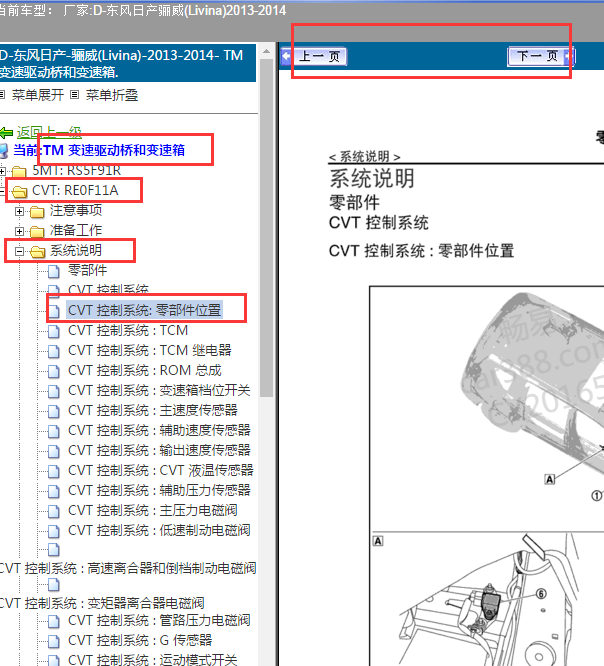The height and width of the screenshot is (666, 604).
Task: Open CVT 控制系统 : 管路压力电磁阀
Action: click(x=159, y=620)
